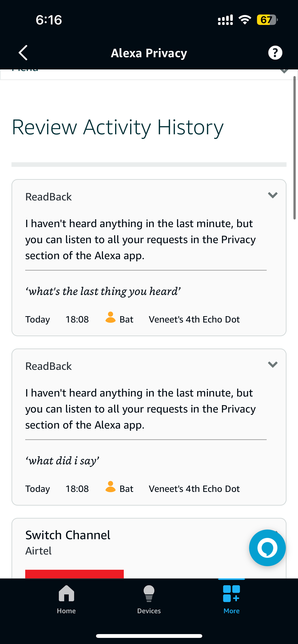
Task: Switch to the Home tab label
Action: click(66, 611)
